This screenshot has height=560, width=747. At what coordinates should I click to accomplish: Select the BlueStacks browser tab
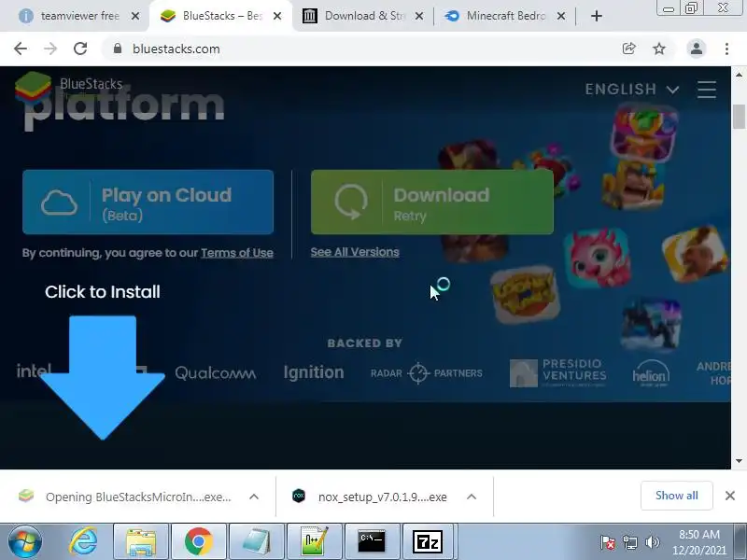[220, 16]
